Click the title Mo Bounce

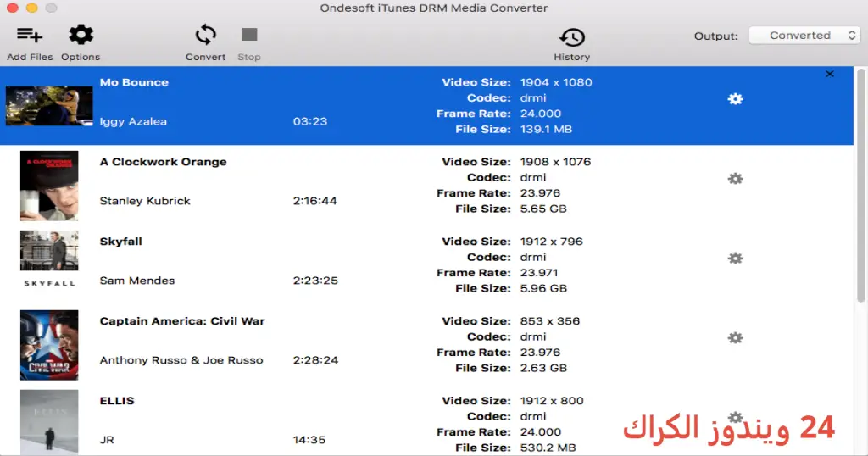[134, 82]
